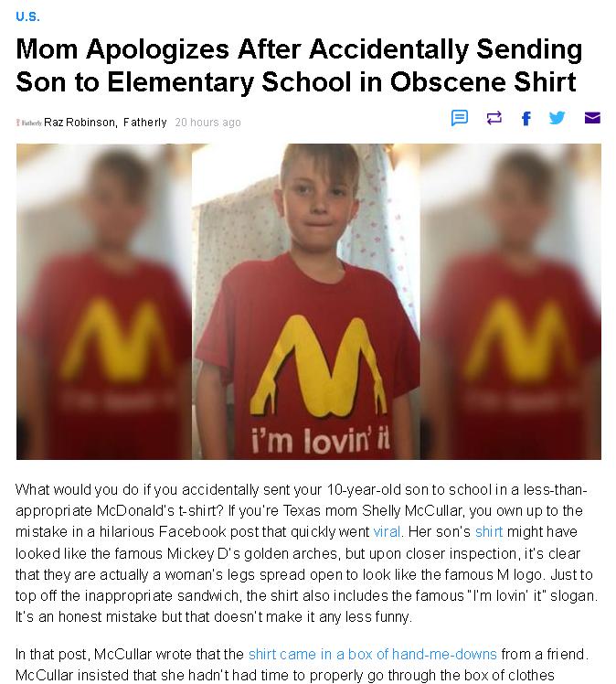Screen dimensions: 616x684
Task: Click the 'i'm lovin' it' text on shirt photo
Action: 320,440
